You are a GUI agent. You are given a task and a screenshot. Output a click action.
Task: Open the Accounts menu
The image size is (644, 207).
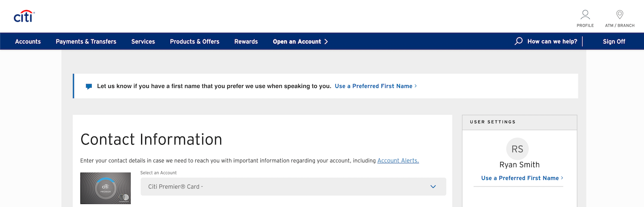click(28, 42)
